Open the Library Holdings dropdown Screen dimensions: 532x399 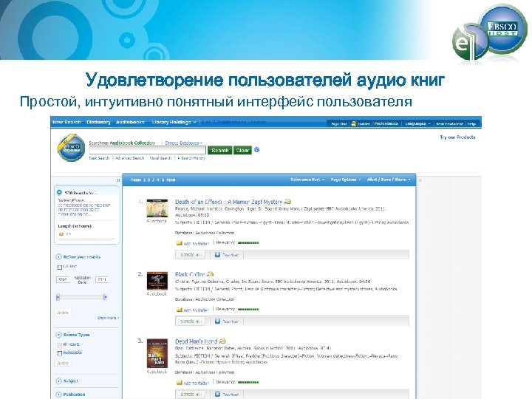click(174, 122)
